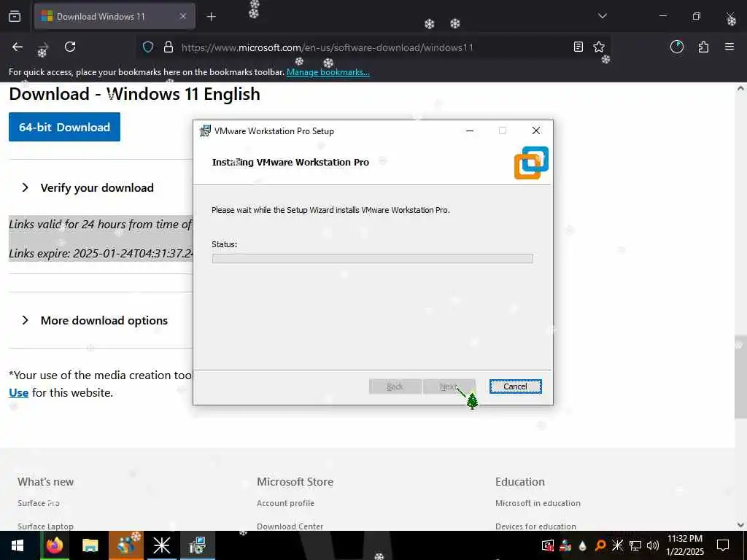The height and width of the screenshot is (560, 747).
Task: Select the installer icon on the taskbar
Action: click(x=197, y=545)
